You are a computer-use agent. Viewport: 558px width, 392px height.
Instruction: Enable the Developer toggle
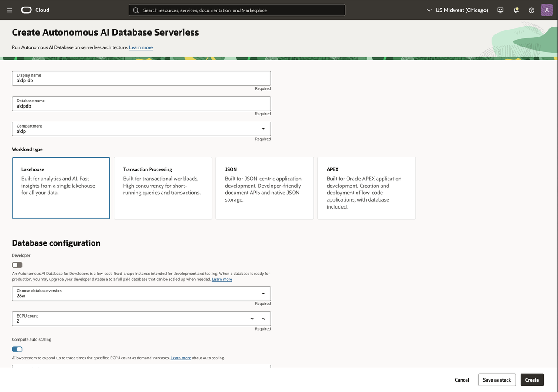point(17,265)
